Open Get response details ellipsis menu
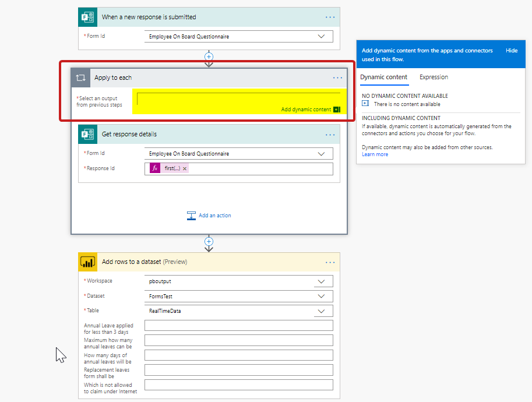 (330, 134)
